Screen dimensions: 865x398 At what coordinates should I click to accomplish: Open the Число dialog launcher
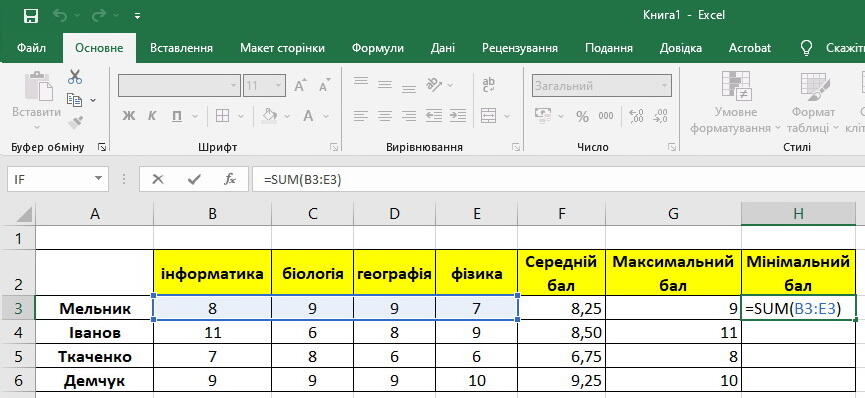[671, 147]
